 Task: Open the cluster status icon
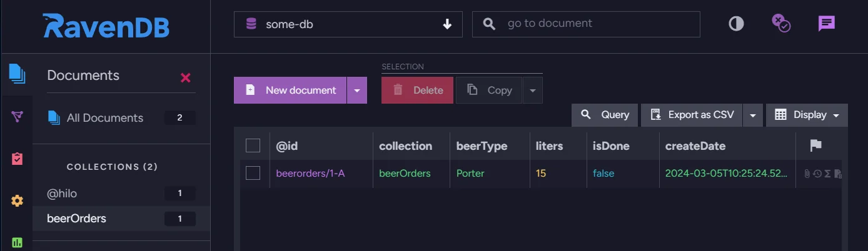(x=781, y=23)
